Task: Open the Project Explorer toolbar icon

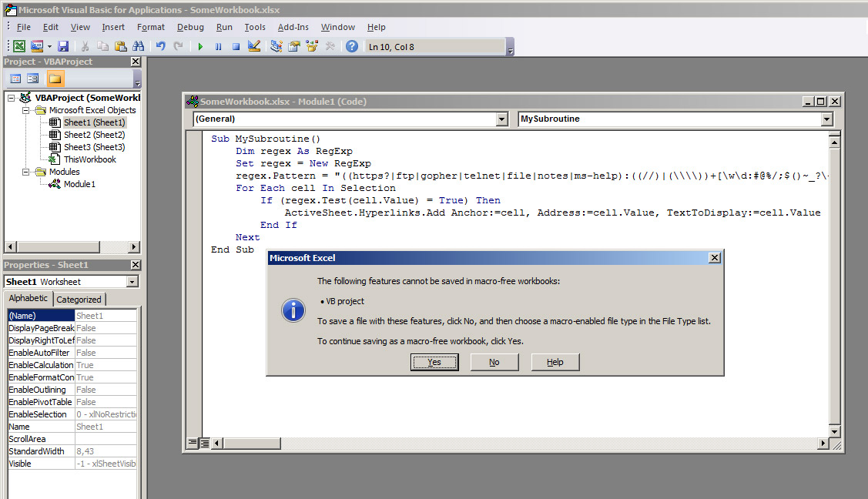Action: pos(276,46)
